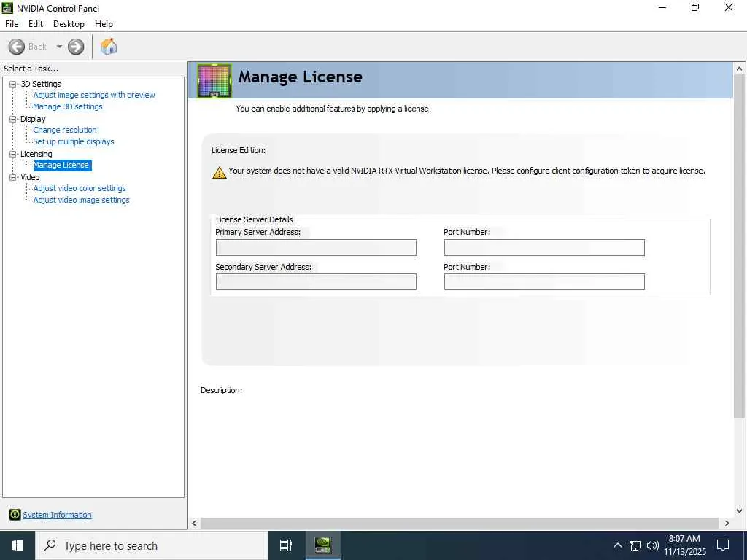
Task: Click the license warning triangle icon
Action: pos(219,172)
